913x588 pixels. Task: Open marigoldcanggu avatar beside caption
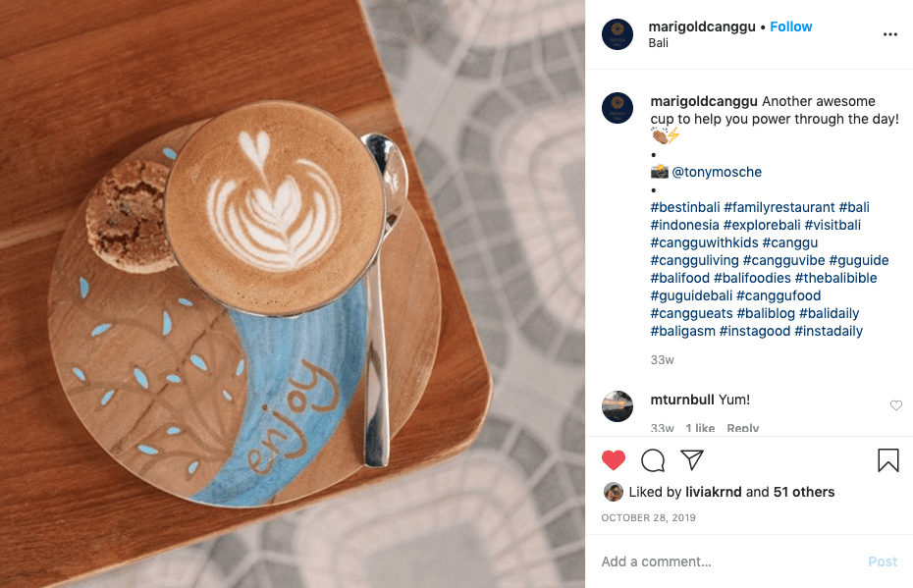[x=618, y=108]
